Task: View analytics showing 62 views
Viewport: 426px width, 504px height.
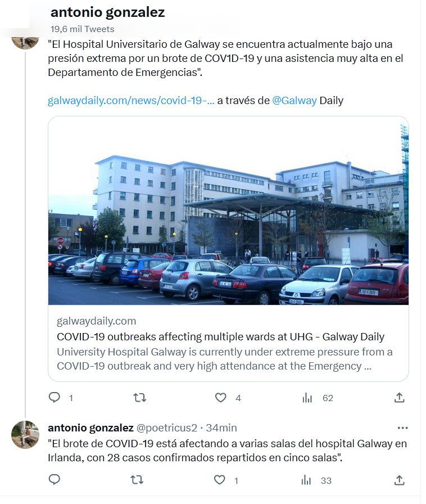Action: point(307,398)
